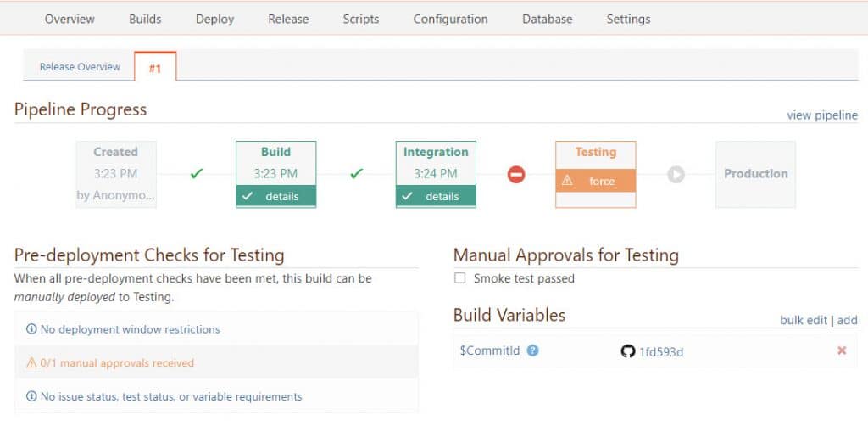Click green checkmark between Created and Build

pos(197,174)
